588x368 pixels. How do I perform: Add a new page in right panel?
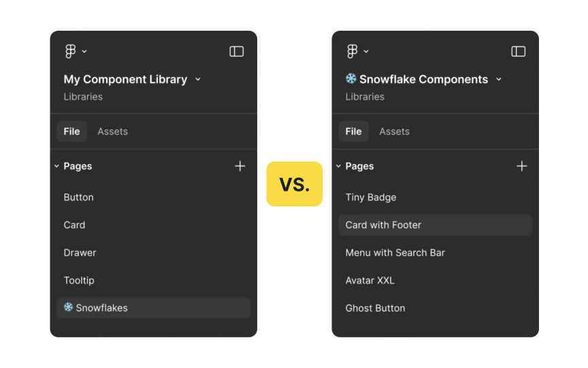tap(521, 166)
